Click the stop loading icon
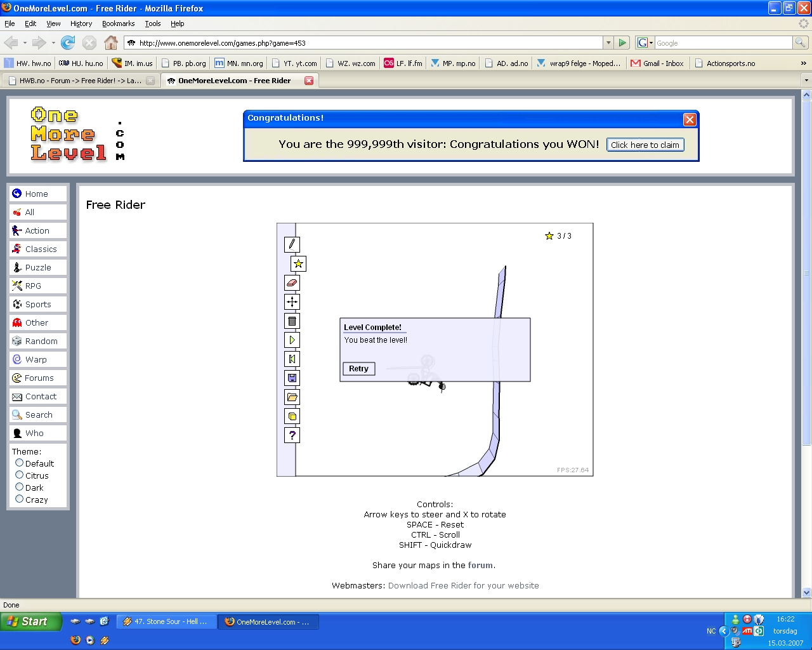 [x=89, y=43]
